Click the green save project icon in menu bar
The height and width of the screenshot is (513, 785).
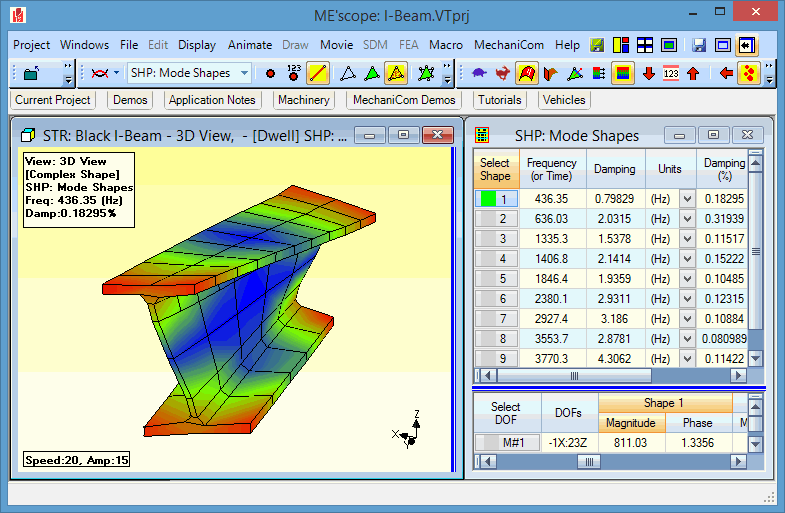[597, 45]
